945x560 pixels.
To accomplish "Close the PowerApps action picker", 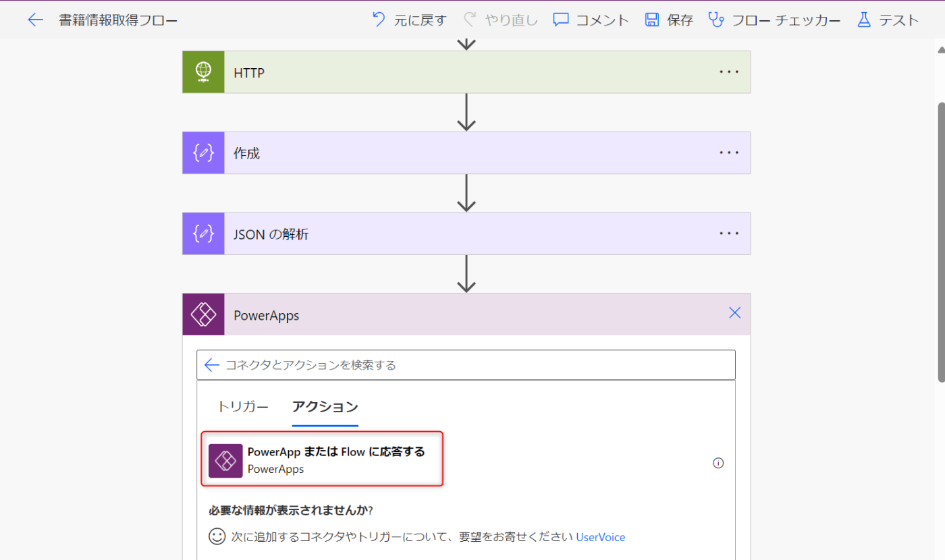I will [x=735, y=313].
